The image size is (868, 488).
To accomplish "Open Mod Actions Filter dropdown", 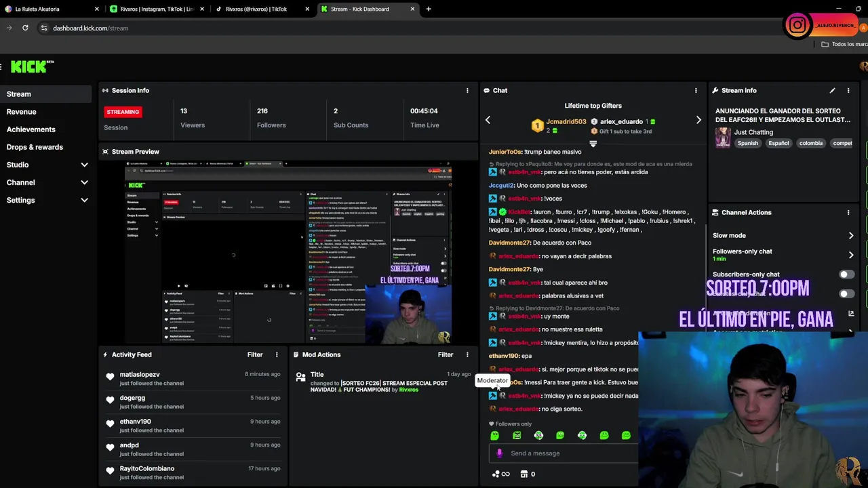I will tap(446, 354).
